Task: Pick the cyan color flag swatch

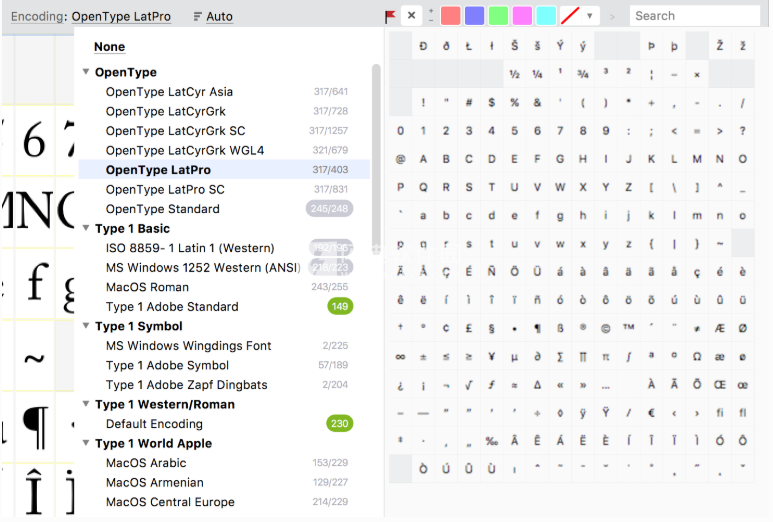Action: (546, 16)
